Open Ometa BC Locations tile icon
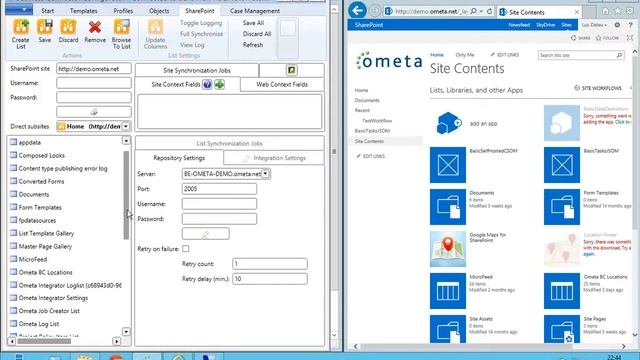Image resolution: width=640 pixels, height=360 pixels. 562,291
